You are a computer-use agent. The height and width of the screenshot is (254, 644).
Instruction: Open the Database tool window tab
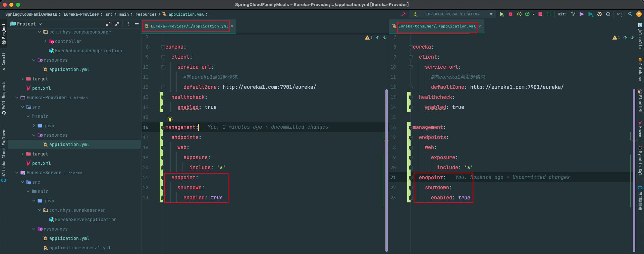point(640,69)
